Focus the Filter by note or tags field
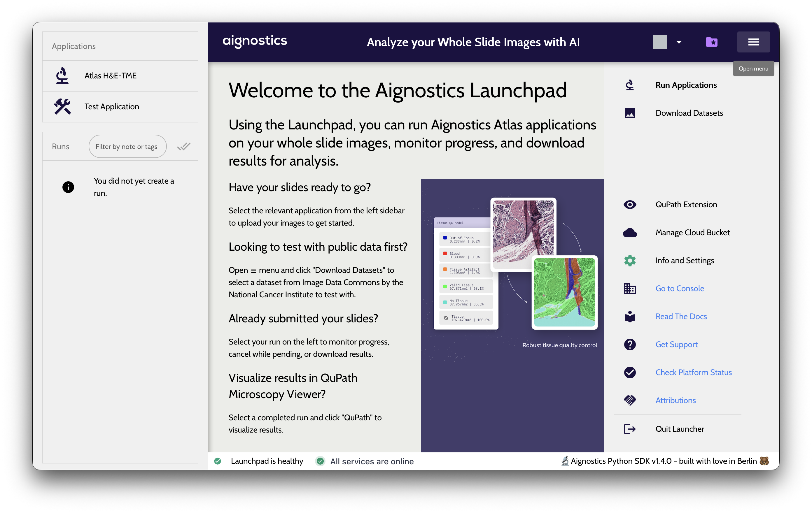This screenshot has width=812, height=513. point(127,147)
